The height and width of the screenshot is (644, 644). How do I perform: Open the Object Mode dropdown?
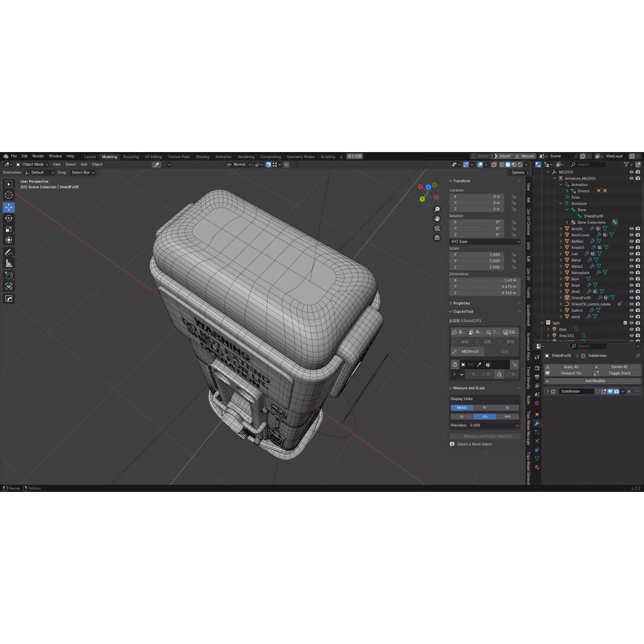click(32, 165)
